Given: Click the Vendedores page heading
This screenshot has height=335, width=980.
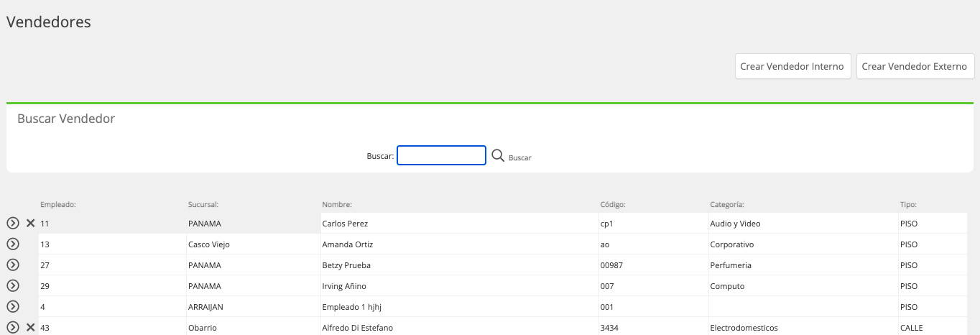Looking at the screenshot, I should 49,22.
